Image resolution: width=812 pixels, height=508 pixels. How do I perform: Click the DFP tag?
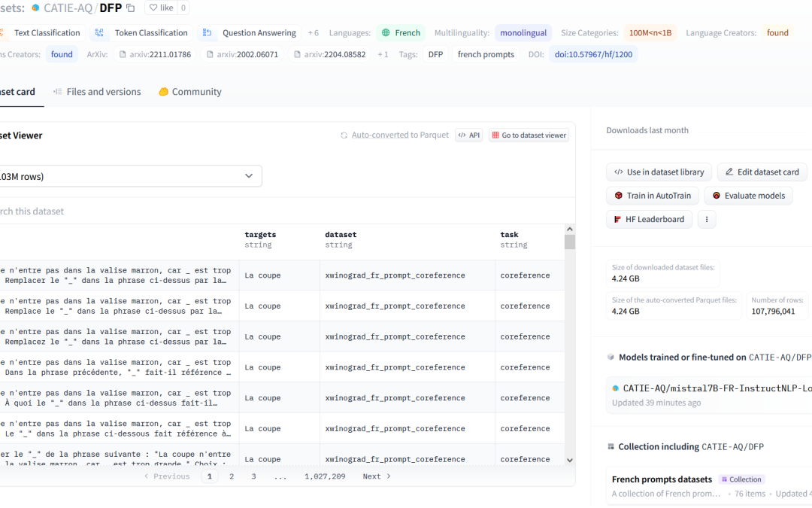435,54
